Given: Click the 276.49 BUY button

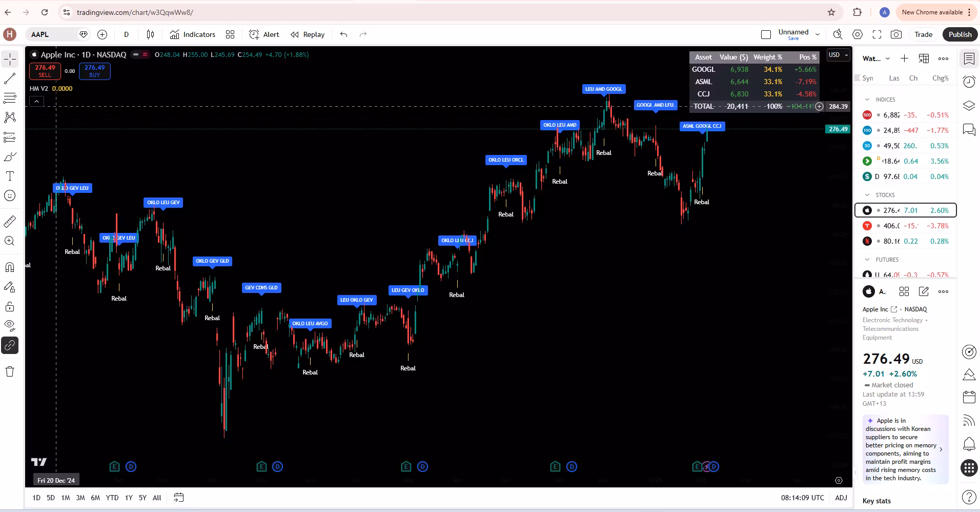Looking at the screenshot, I should click(95, 71).
